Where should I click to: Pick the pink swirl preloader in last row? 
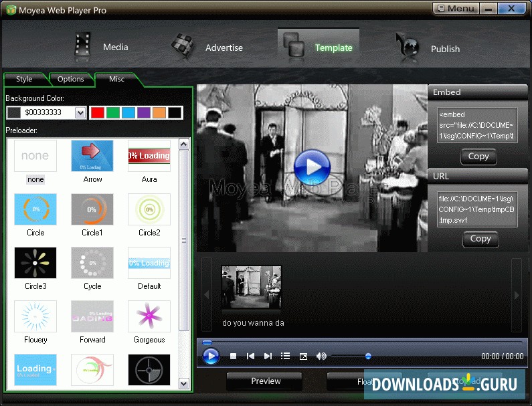(x=92, y=370)
